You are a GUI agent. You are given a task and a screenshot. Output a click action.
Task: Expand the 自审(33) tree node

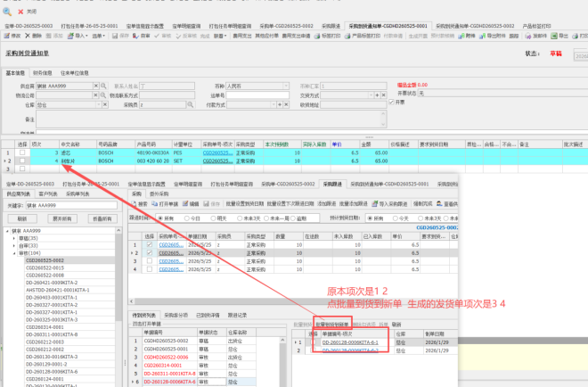click(x=14, y=246)
